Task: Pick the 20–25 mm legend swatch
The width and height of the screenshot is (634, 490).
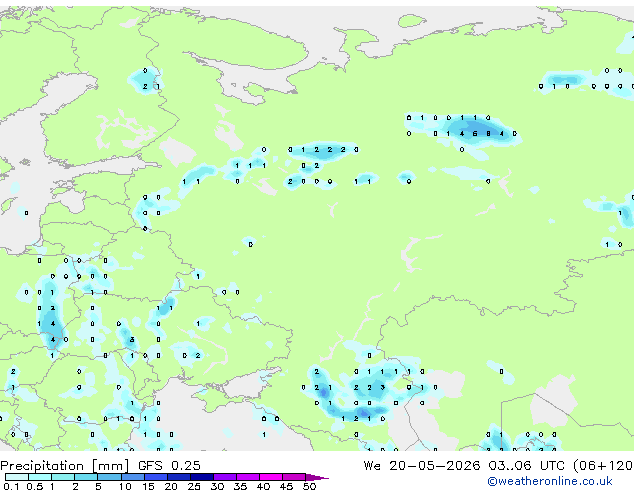Action: point(179,477)
